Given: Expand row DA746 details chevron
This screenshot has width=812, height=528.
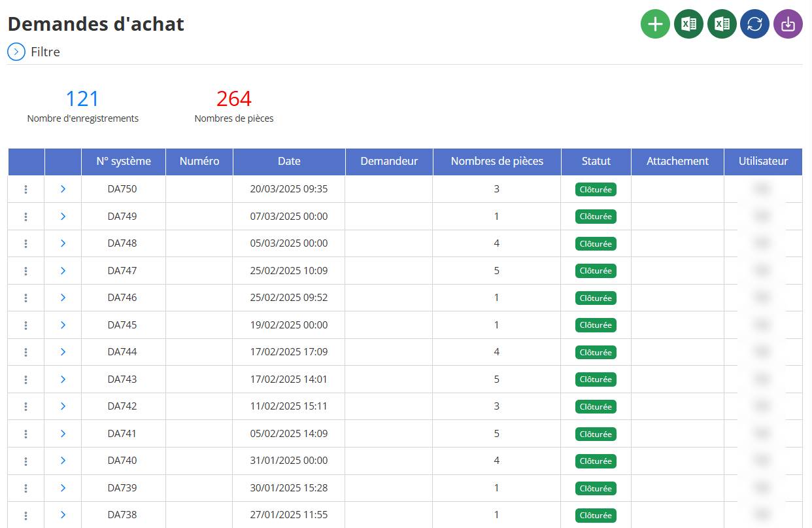Looking at the screenshot, I should pos(63,298).
